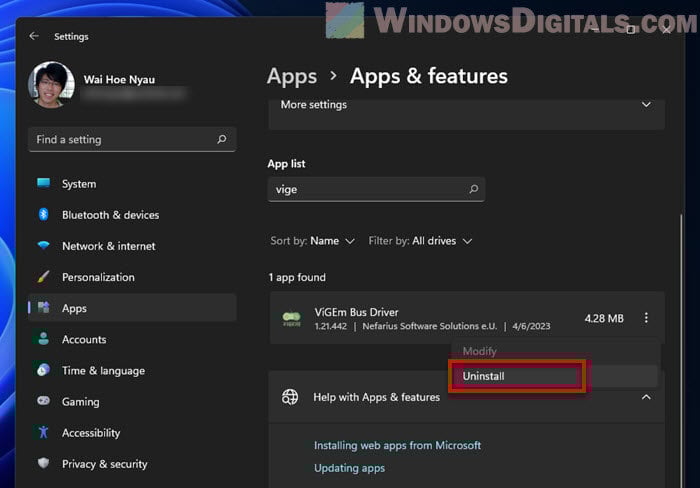Click the Bluetooth icon in sidebar
Viewport: 700px width, 488px height.
pos(43,214)
